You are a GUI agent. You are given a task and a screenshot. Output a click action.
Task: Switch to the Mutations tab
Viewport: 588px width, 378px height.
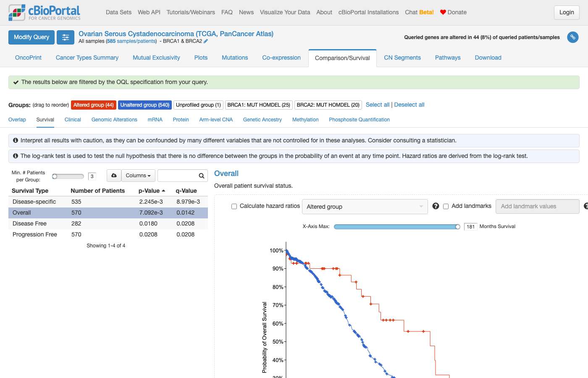235,58
